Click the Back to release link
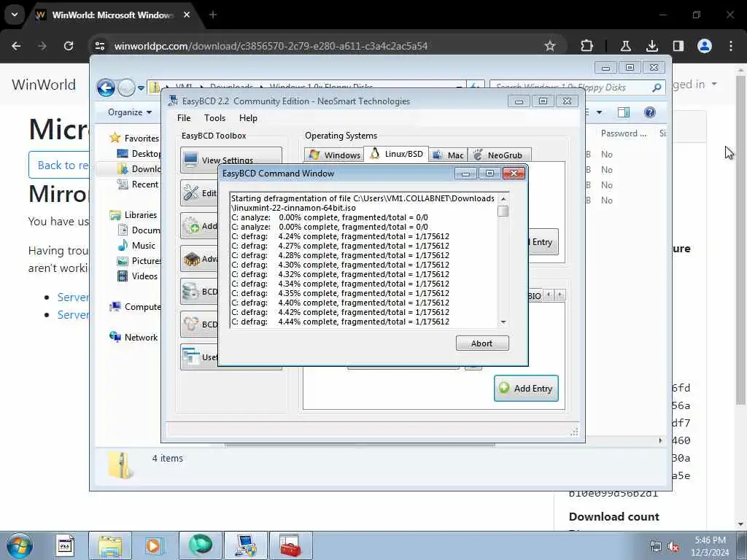This screenshot has width=747, height=560. (x=58, y=165)
